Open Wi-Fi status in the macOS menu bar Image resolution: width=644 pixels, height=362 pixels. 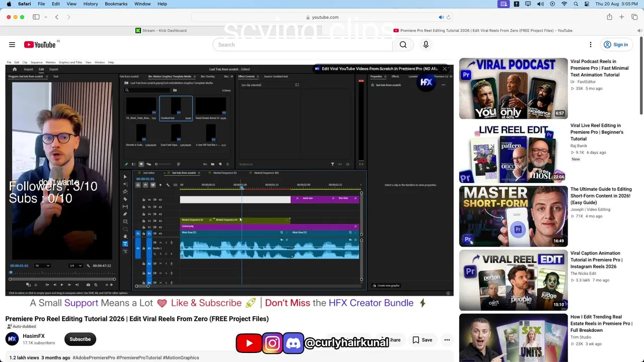(x=564, y=4)
